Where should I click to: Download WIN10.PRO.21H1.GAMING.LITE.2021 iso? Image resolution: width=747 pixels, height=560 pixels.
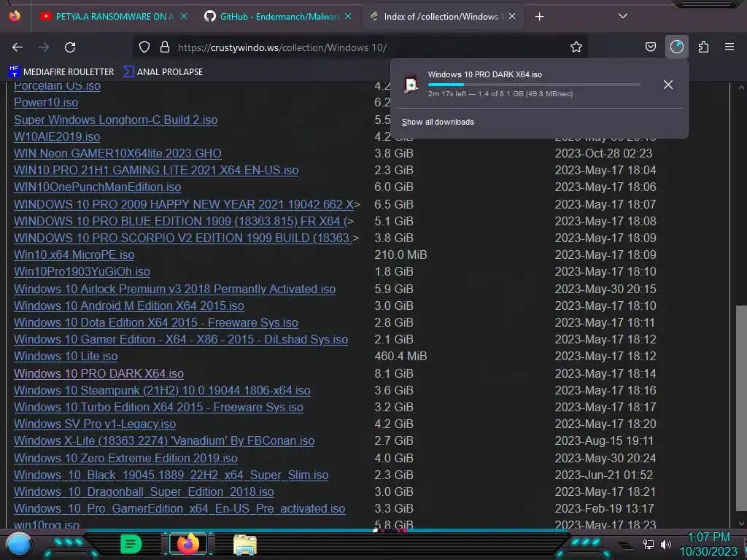click(156, 170)
